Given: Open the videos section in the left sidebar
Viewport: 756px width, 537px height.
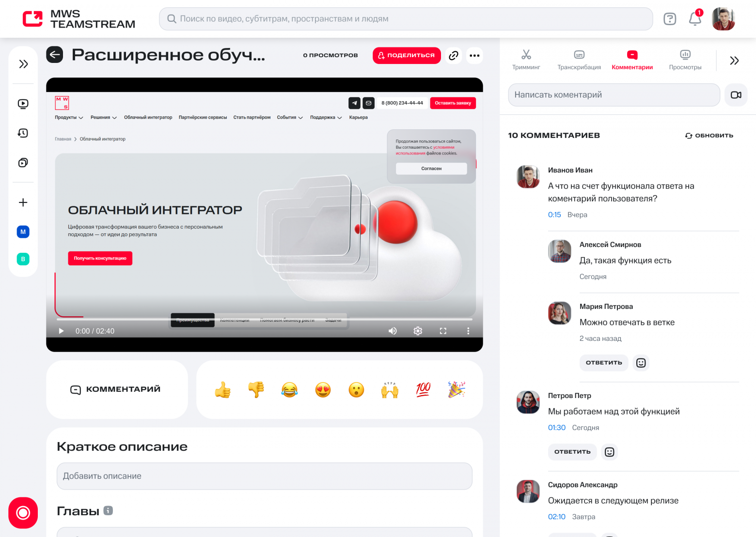Looking at the screenshot, I should click(x=23, y=104).
